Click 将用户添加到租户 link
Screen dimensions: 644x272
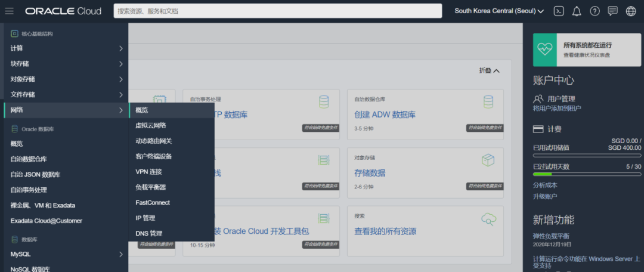pos(557,109)
